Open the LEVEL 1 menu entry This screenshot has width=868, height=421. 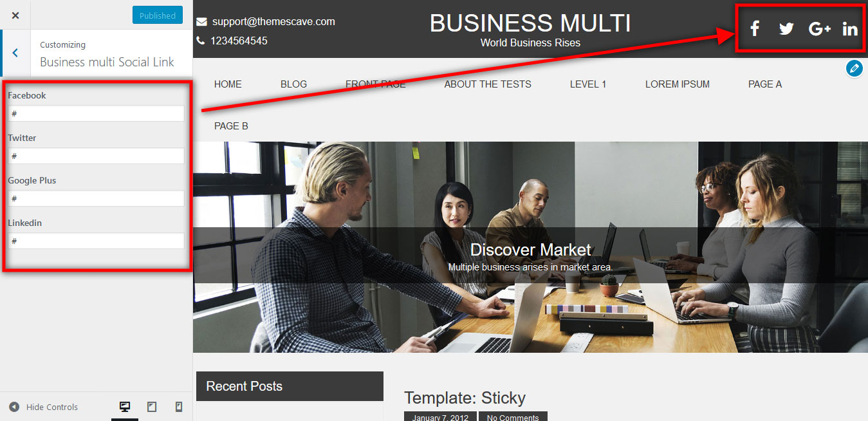[588, 84]
